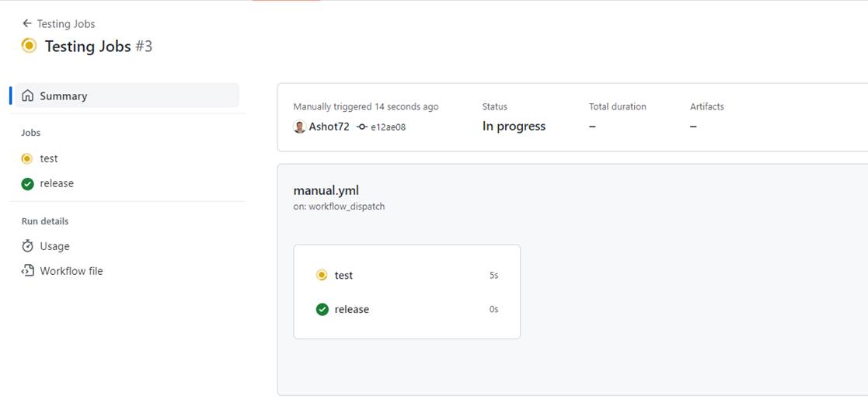
Task: Select the release job in the sidebar
Action: pyautogui.click(x=57, y=184)
